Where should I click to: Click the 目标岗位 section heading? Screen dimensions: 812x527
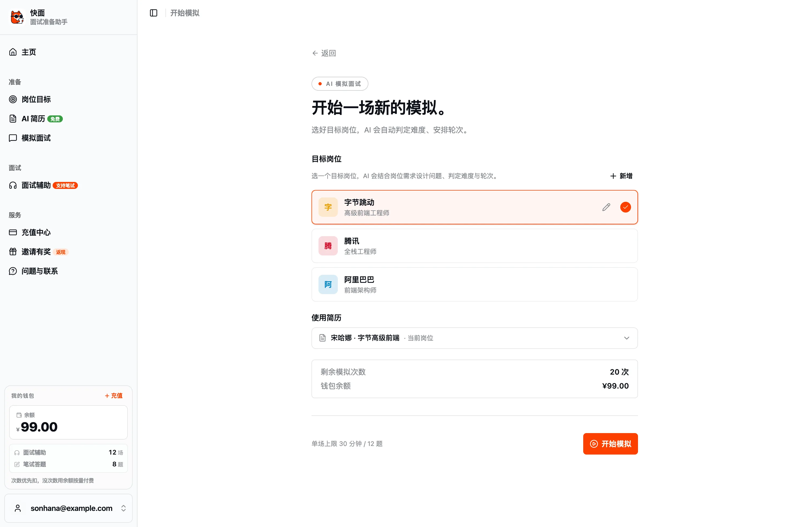327,159
